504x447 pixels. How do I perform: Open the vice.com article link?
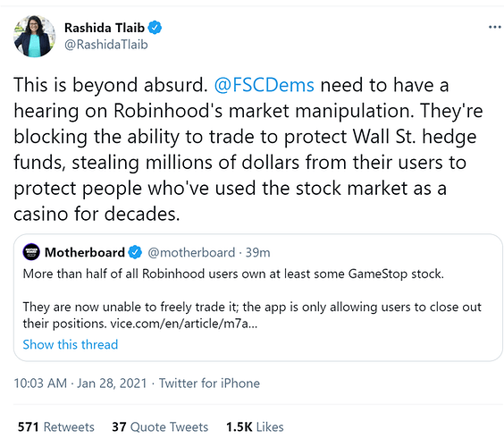click(x=184, y=324)
